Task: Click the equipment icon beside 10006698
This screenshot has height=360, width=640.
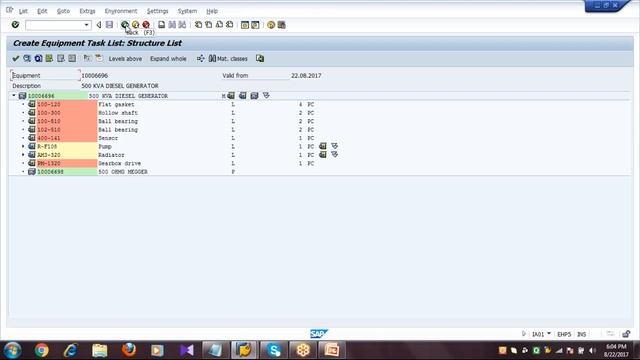Action: coord(32,171)
